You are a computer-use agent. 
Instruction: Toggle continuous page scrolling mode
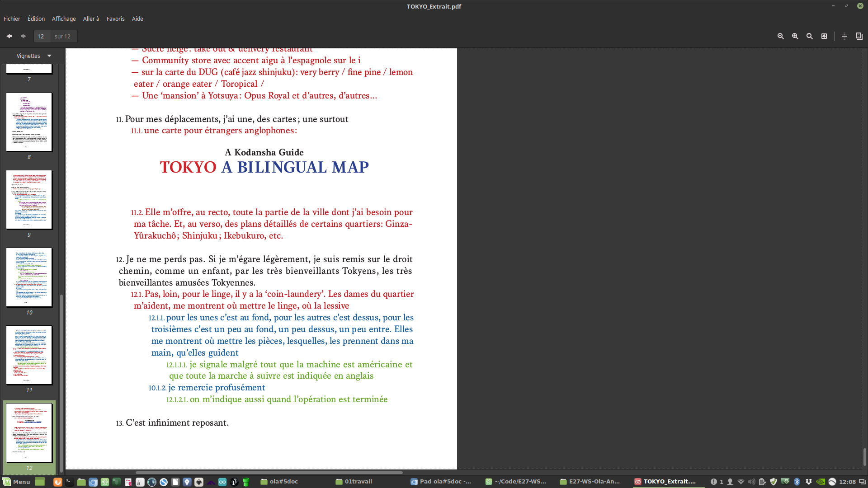(x=844, y=36)
